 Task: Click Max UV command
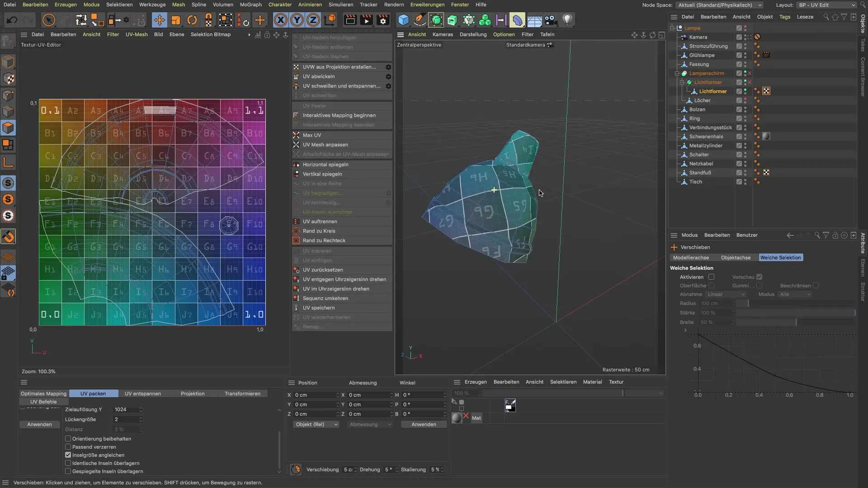pos(342,135)
